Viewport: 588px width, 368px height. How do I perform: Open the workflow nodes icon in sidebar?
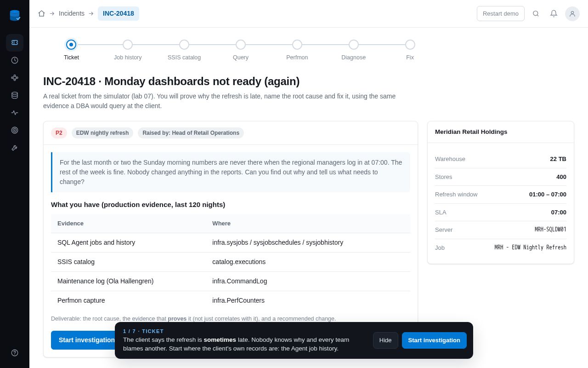pyautogui.click(x=15, y=78)
